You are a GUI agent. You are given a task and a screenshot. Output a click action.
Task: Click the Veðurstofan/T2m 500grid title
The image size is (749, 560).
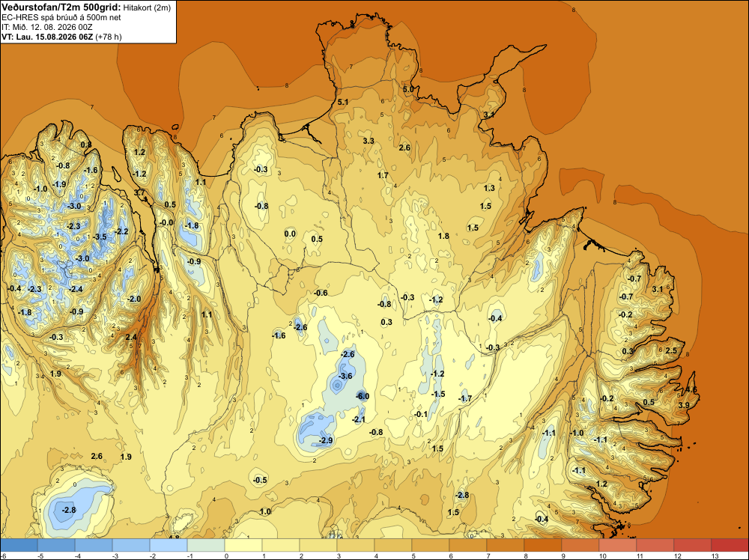pyautogui.click(x=61, y=7)
